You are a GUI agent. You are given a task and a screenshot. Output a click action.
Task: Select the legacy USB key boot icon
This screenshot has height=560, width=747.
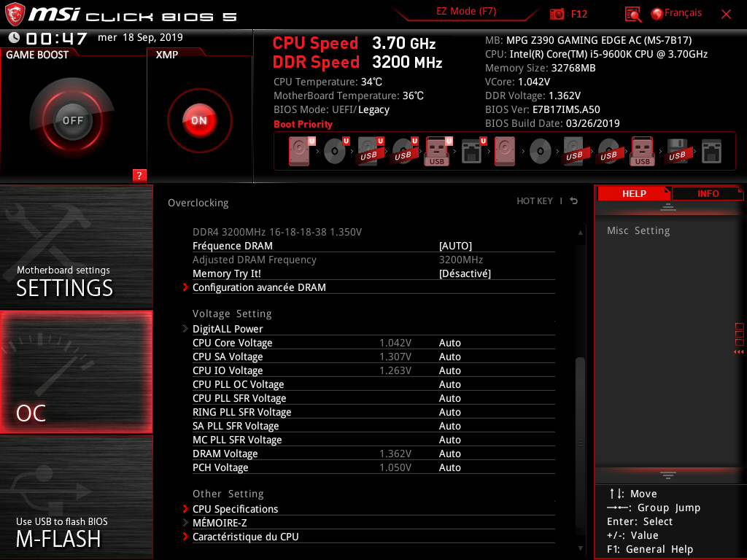pos(643,151)
